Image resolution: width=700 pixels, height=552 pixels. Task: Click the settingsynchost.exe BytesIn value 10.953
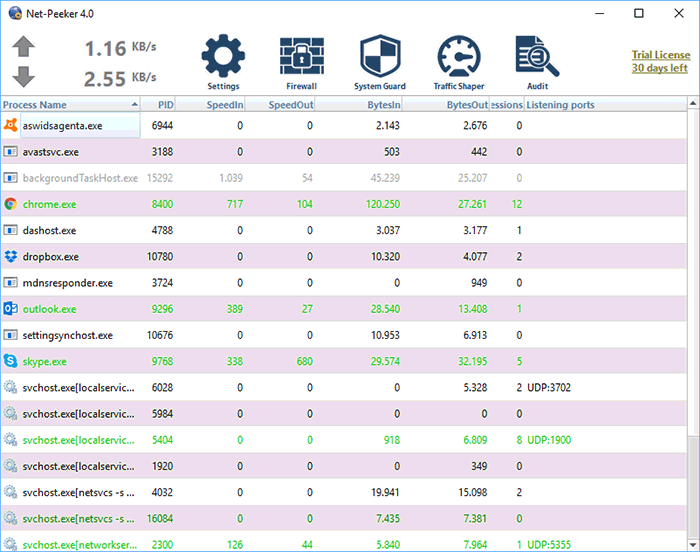(x=386, y=335)
